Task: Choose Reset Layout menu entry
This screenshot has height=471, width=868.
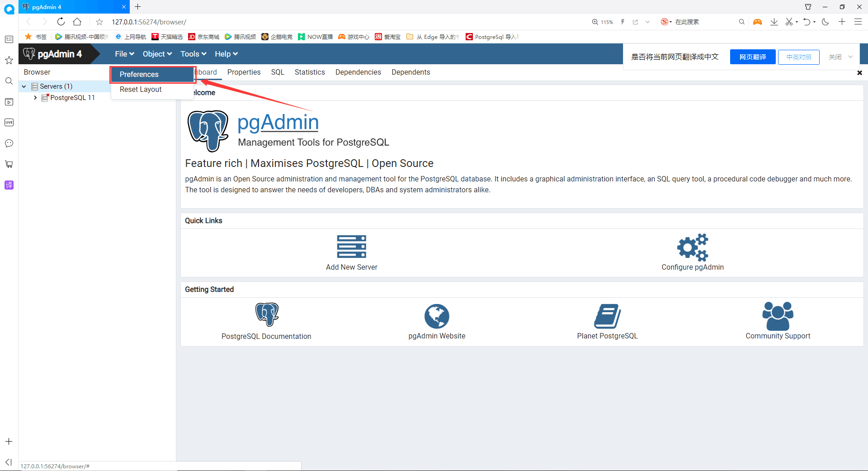Action: tap(152, 90)
